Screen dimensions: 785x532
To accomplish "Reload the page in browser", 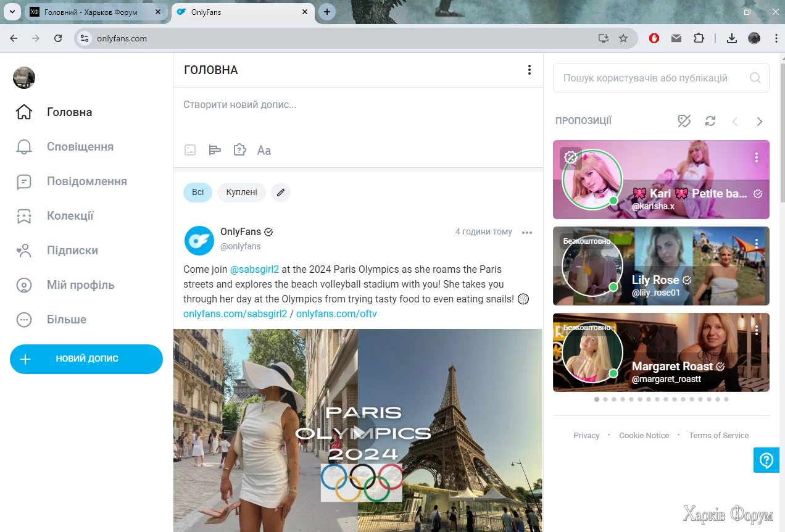I will tap(58, 38).
